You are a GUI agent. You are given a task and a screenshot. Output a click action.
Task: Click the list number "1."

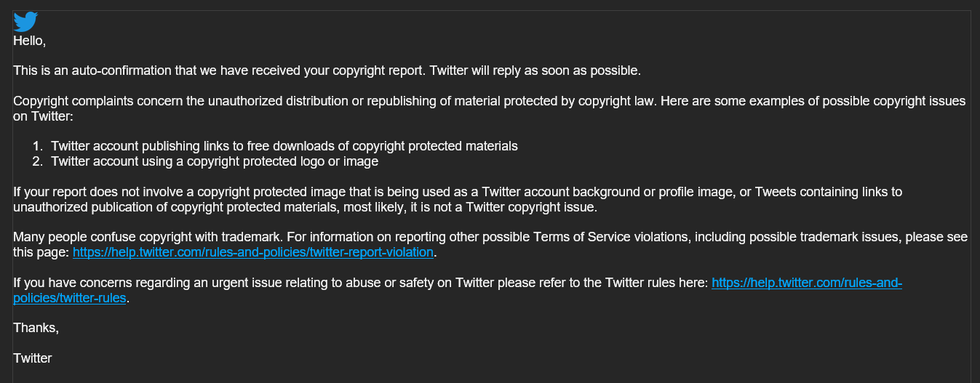[x=39, y=146]
